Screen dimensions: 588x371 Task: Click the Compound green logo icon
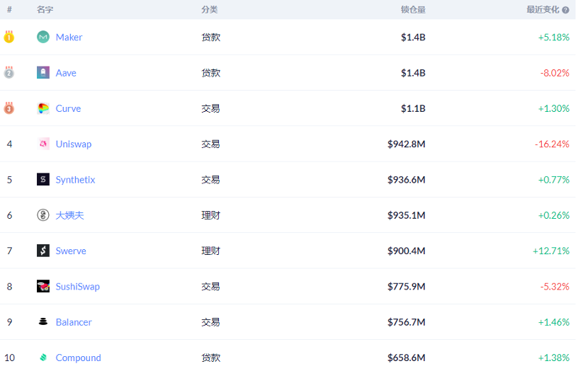coord(43,358)
